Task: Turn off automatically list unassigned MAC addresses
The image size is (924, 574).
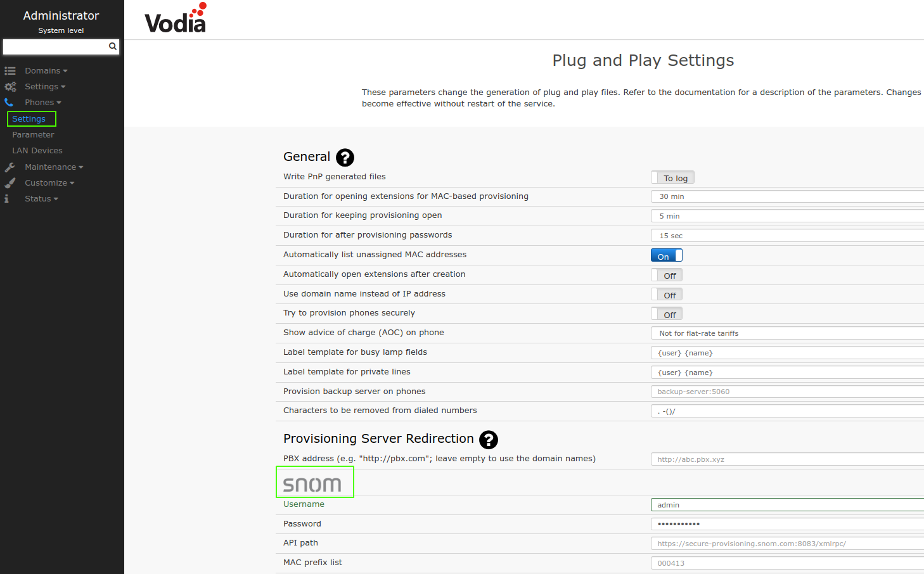Action: pos(667,255)
